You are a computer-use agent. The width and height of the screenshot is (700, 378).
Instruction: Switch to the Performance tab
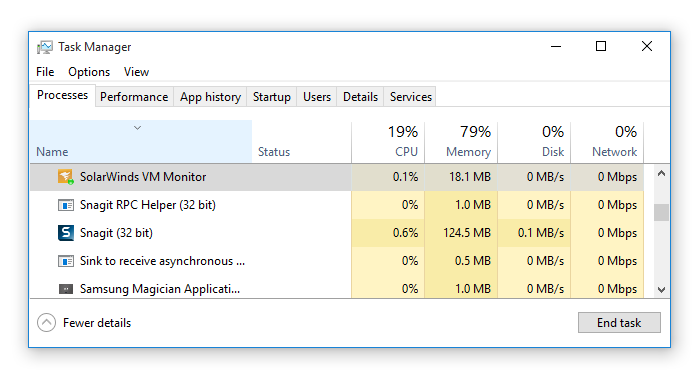tap(134, 97)
